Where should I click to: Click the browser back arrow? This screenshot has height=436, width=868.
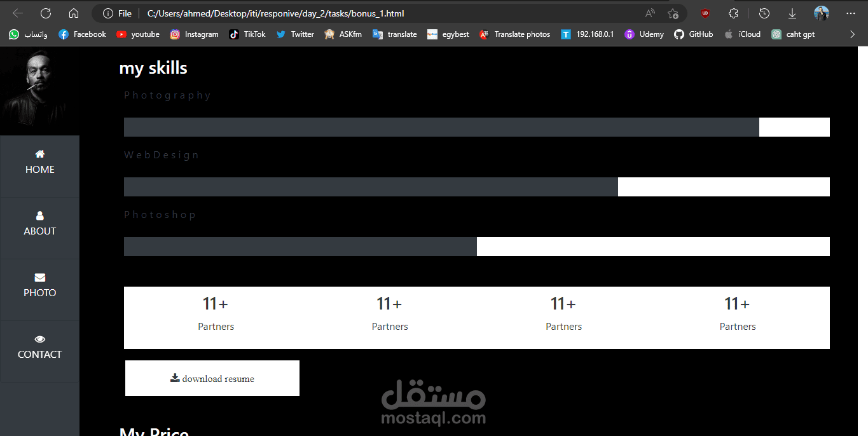point(18,13)
